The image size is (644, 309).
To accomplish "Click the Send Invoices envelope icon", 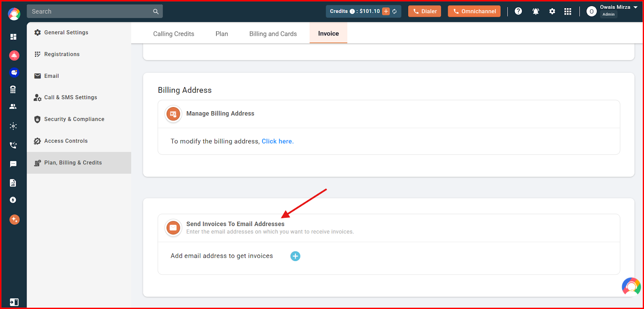I will tap(173, 228).
